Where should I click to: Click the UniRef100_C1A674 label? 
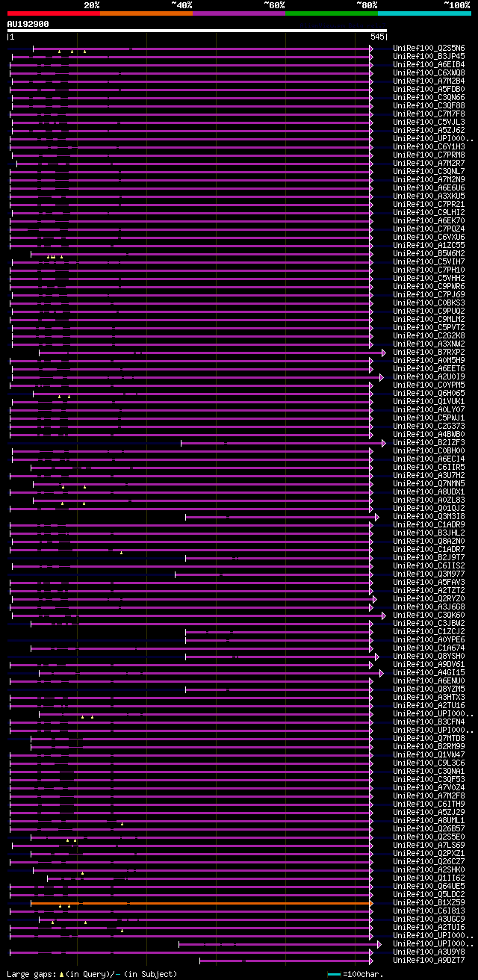[429, 648]
